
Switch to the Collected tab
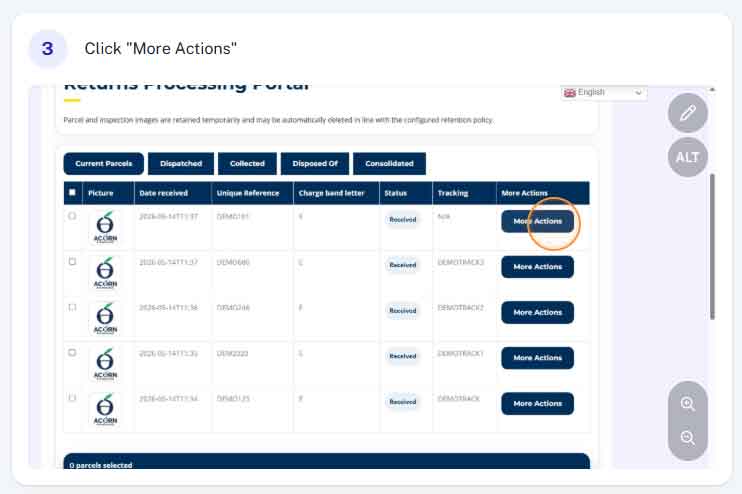[247, 163]
